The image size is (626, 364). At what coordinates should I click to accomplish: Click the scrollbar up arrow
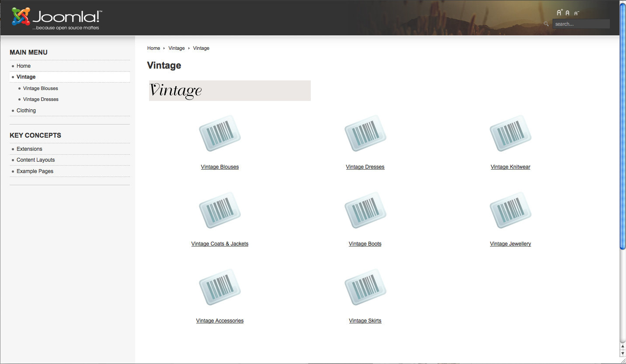(623, 346)
